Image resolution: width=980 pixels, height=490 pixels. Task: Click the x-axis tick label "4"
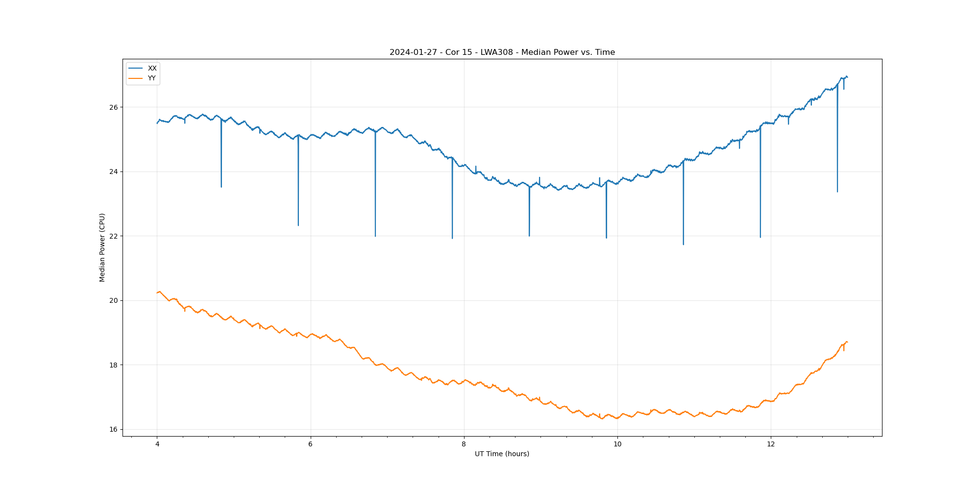[157, 444]
